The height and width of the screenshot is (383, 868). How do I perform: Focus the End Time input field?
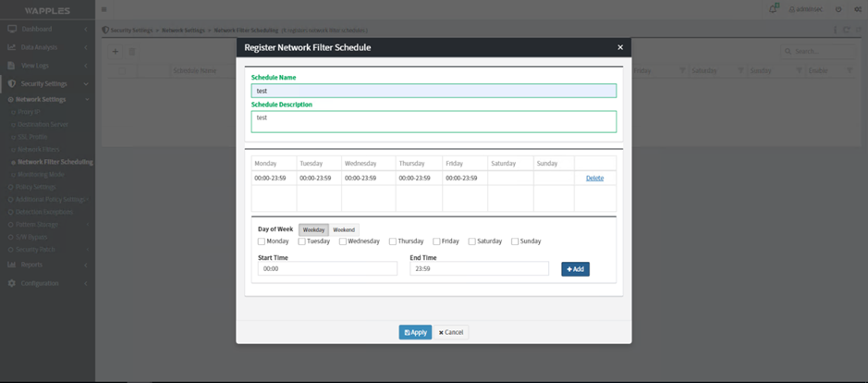tap(479, 268)
